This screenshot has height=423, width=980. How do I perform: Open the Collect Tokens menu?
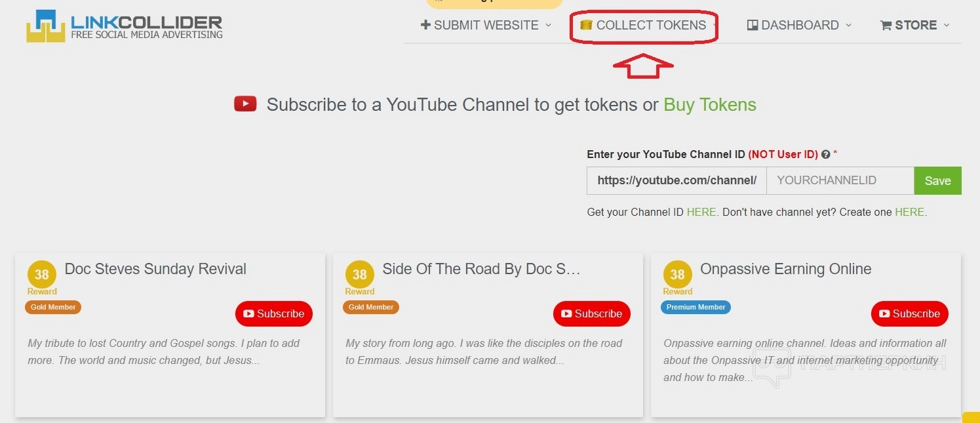(x=648, y=25)
